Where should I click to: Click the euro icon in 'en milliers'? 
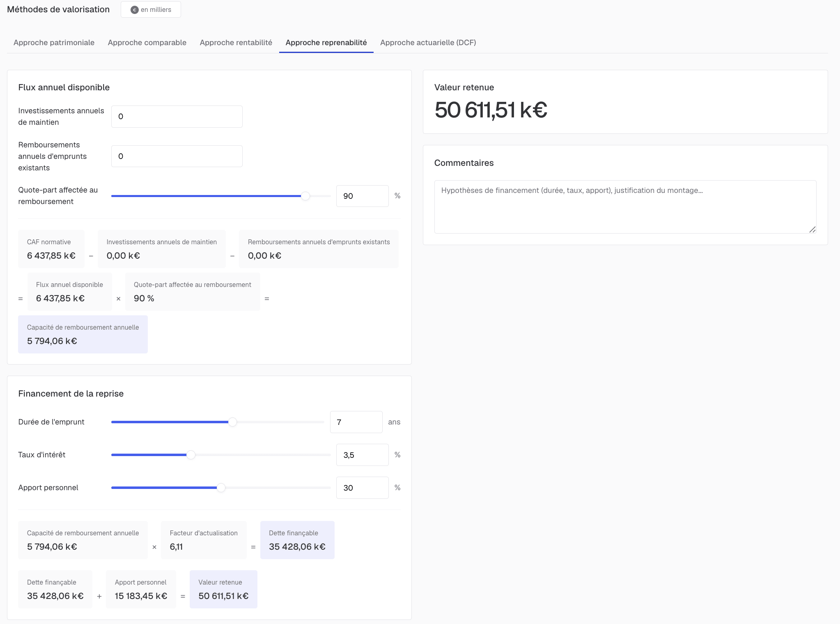[134, 10]
